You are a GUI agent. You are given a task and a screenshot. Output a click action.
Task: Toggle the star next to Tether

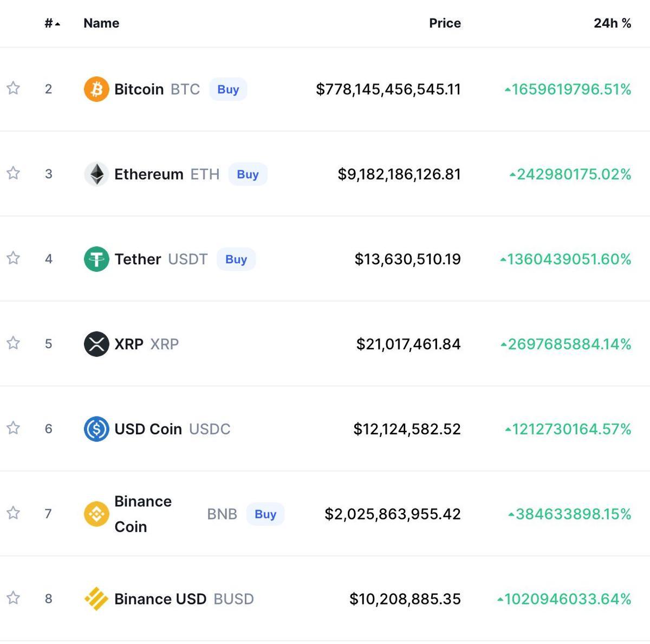click(13, 259)
